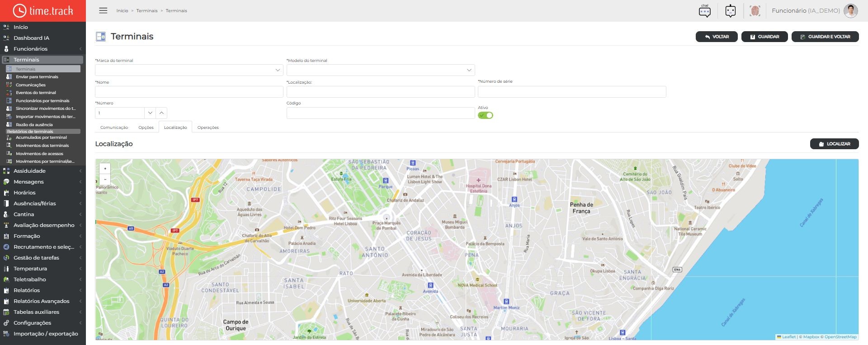Click the Parque metro station marker
The width and height of the screenshot is (868, 345).
click(x=386, y=180)
